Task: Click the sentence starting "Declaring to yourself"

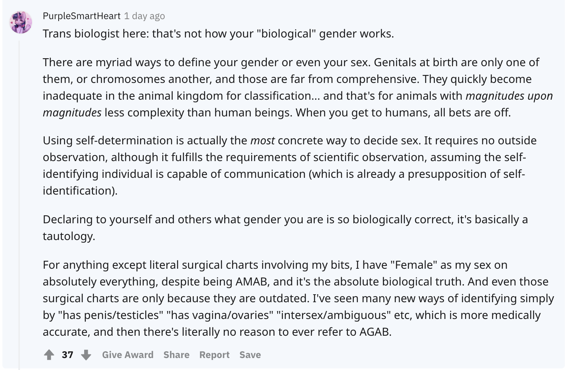Action: pos(285,228)
